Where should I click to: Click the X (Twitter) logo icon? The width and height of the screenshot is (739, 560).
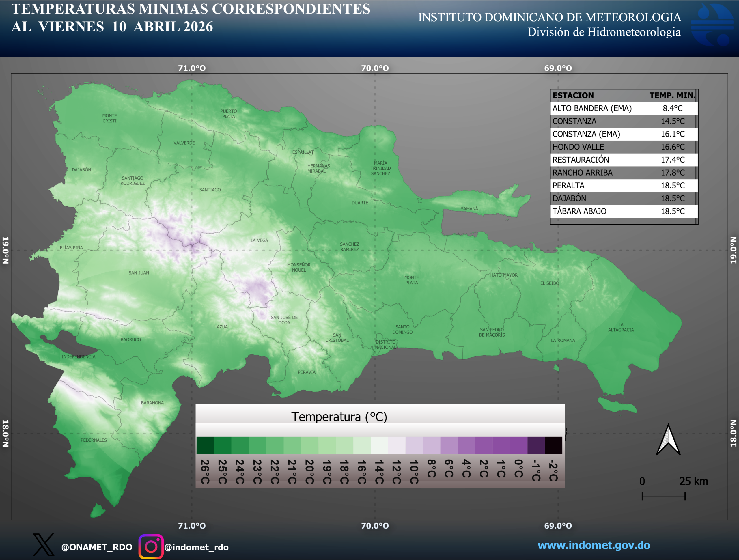43,545
